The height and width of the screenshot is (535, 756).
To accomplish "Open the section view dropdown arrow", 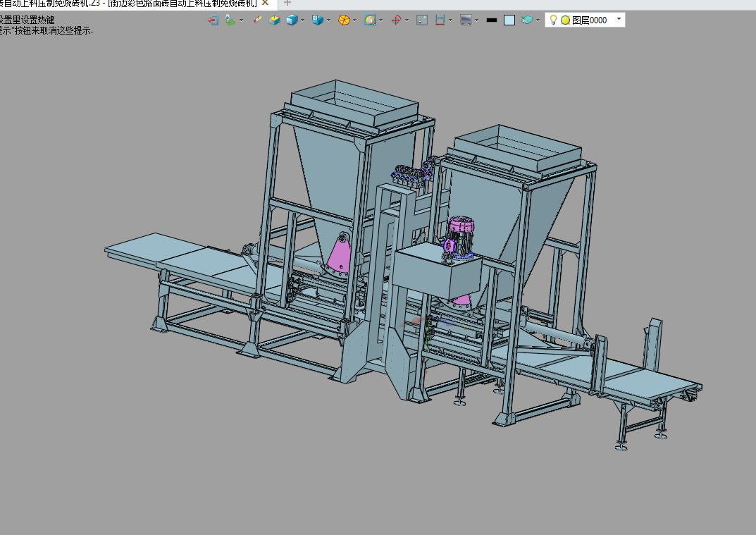I will pyautogui.click(x=450, y=20).
